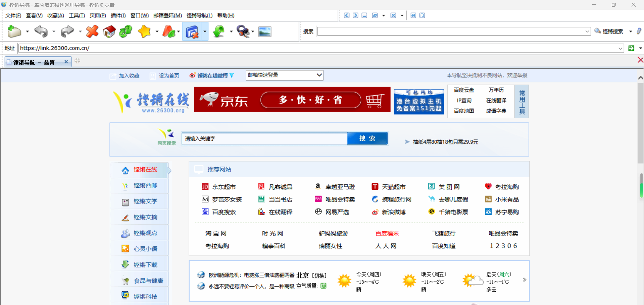Open the 帮助(H) menu
Image resolution: width=644 pixels, height=305 pixels.
(226, 15)
